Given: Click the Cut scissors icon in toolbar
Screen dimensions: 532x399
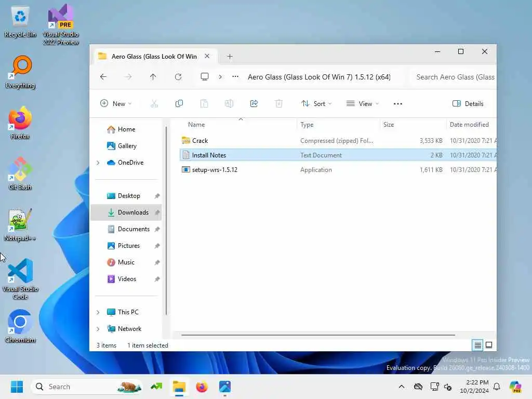Looking at the screenshot, I should coord(154,103).
